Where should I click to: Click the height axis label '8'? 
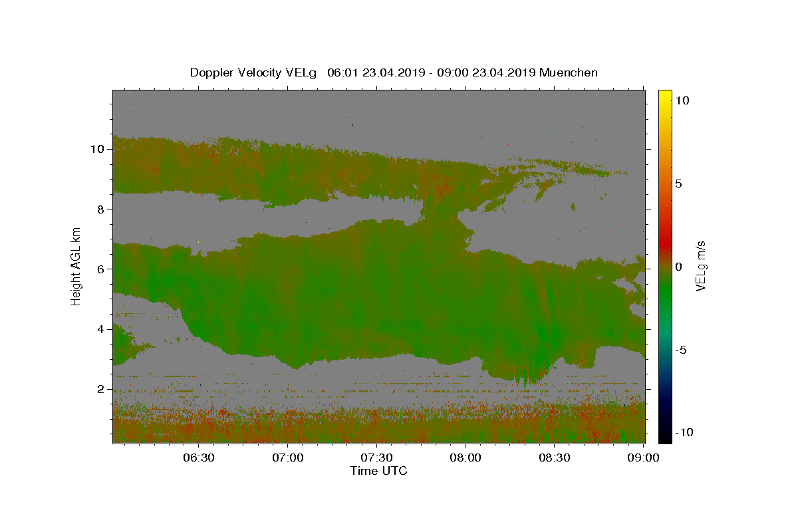pyautogui.click(x=100, y=209)
